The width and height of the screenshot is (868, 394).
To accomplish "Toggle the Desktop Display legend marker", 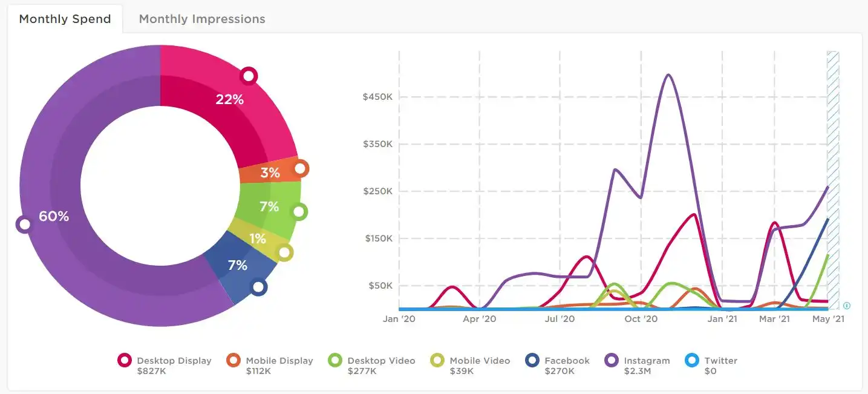I will pos(125,361).
